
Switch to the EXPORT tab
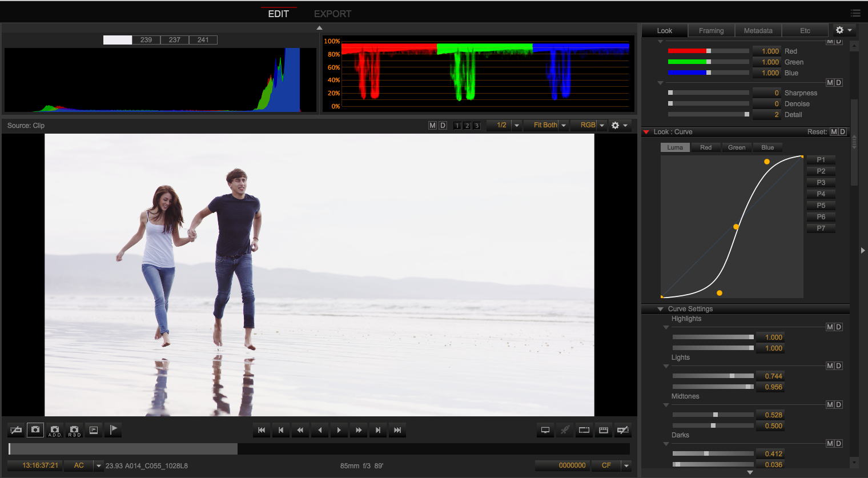(332, 14)
